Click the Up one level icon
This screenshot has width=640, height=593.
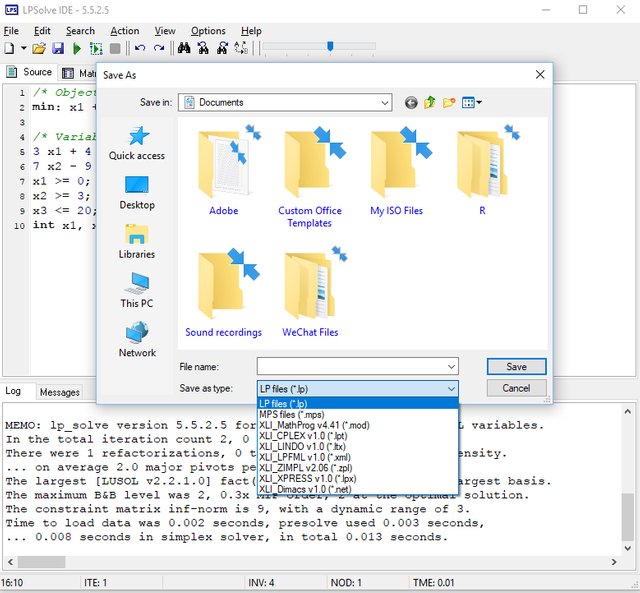430,102
